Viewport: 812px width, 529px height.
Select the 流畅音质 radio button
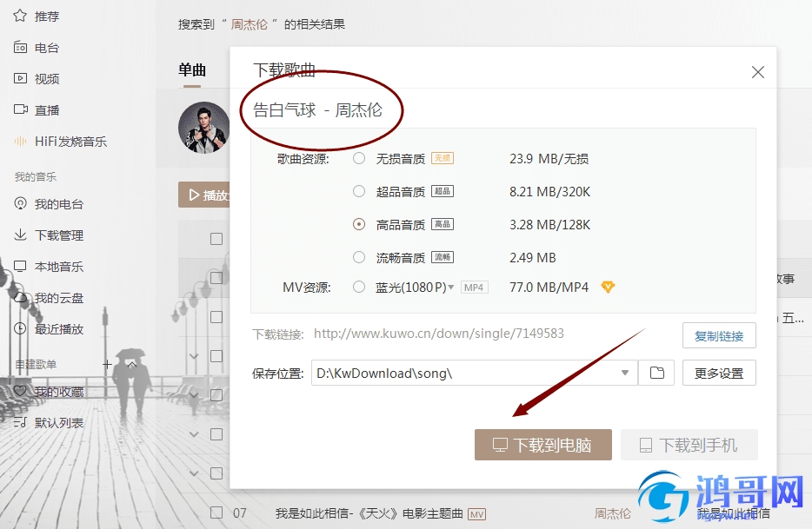point(359,257)
